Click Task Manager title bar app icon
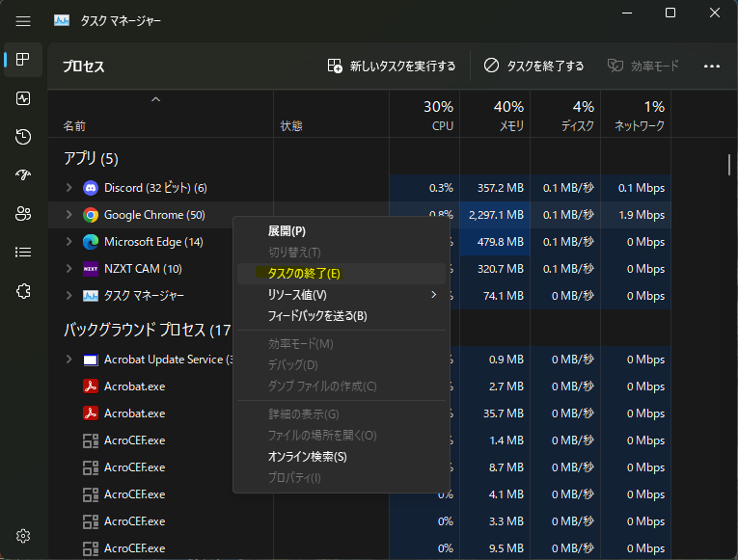This screenshot has height=560, width=738. pos(62,20)
